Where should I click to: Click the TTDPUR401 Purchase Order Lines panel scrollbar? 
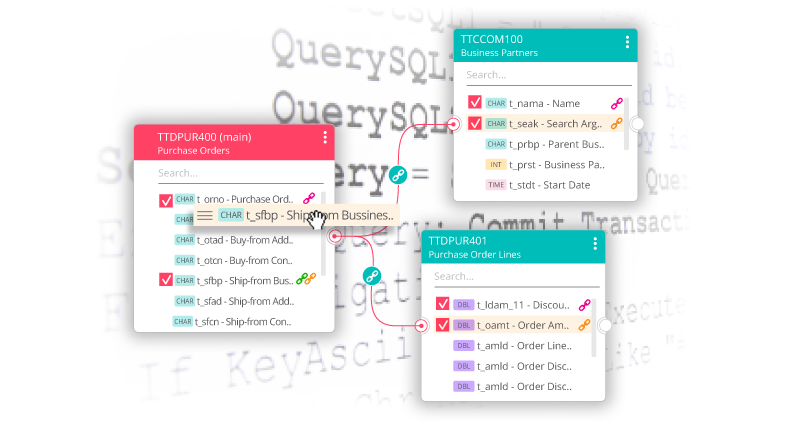click(594, 328)
